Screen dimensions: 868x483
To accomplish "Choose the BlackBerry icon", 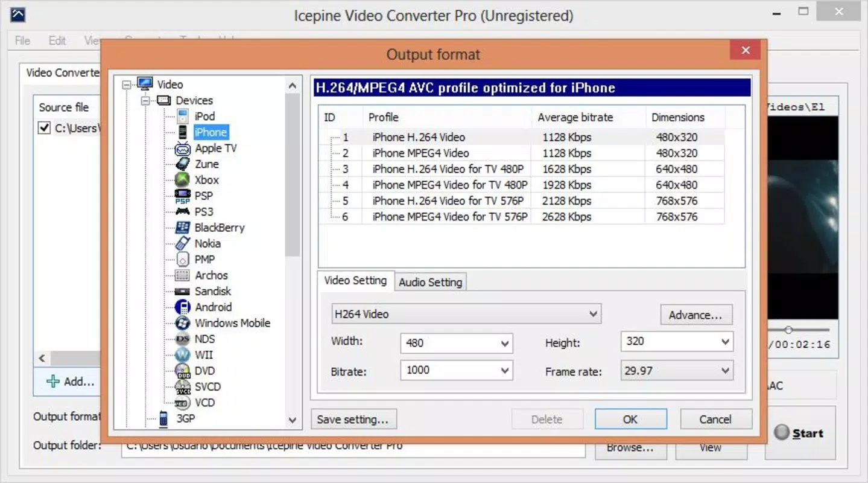I will (x=183, y=228).
